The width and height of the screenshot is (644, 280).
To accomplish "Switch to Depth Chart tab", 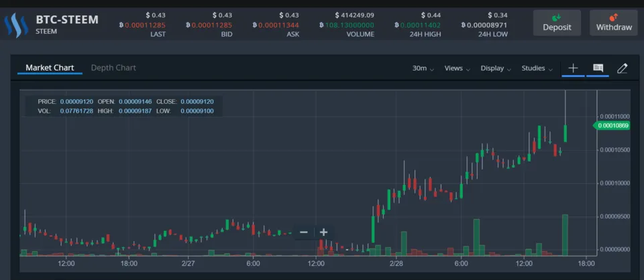I will 113,68.
